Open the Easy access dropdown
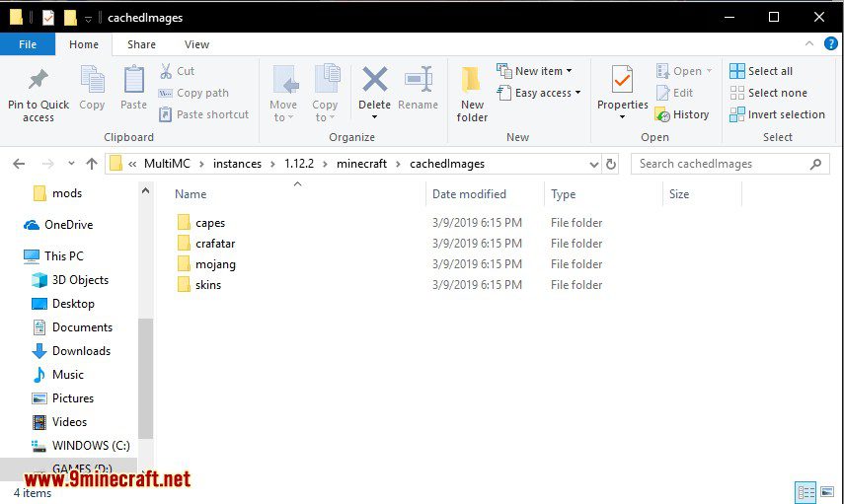This screenshot has height=504, width=844. click(539, 93)
